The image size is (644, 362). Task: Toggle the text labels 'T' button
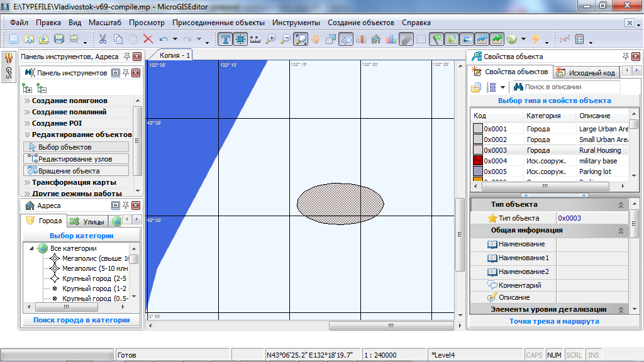pos(226,39)
